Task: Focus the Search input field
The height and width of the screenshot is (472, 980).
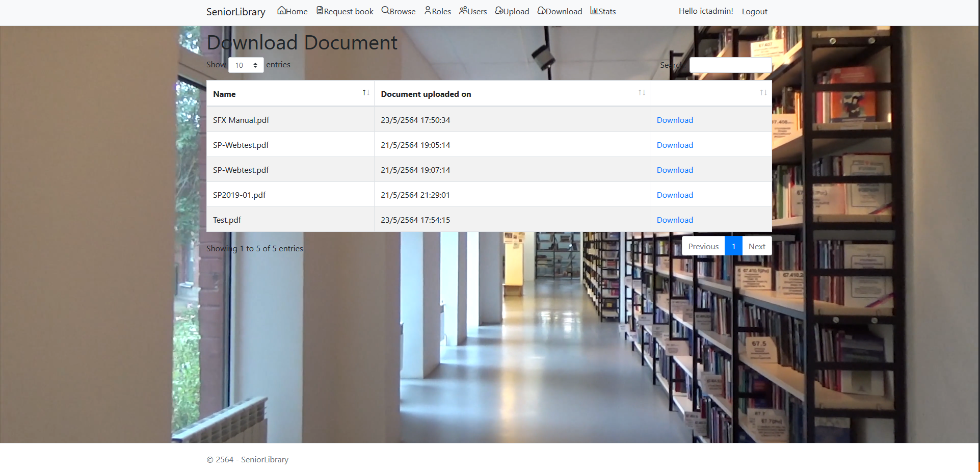Action: (730, 65)
